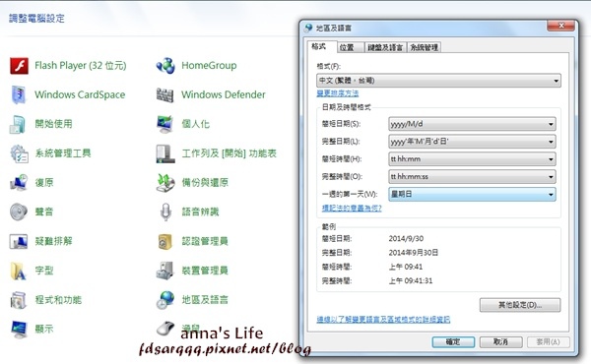Click the 備份與還原 text label

click(205, 183)
